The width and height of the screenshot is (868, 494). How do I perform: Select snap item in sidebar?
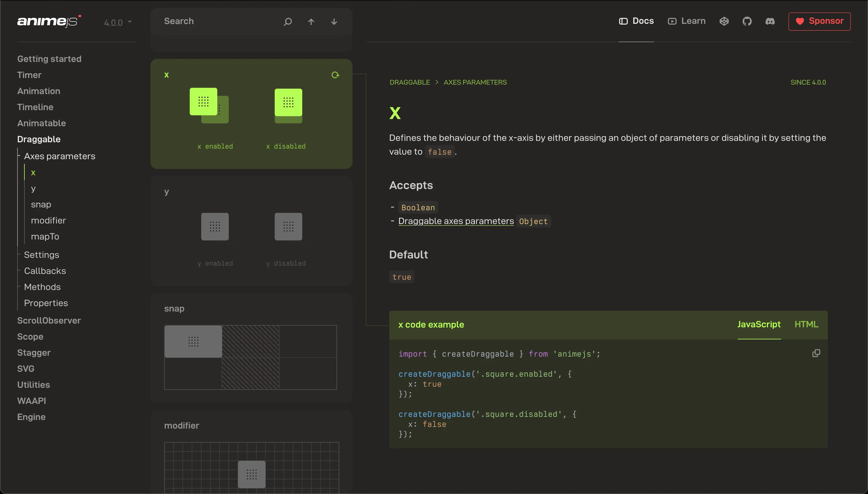pos(41,205)
